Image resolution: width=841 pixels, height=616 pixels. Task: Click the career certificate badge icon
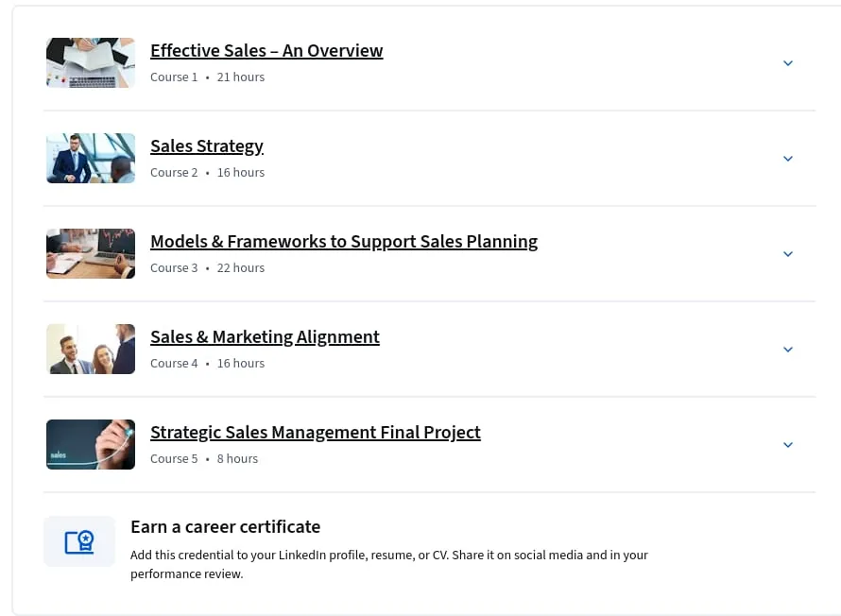point(79,541)
